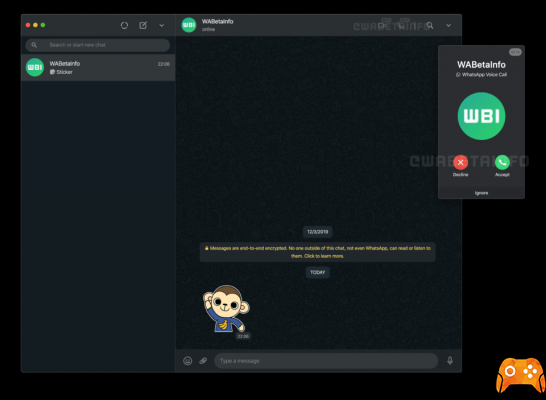Click the 22:06 timestamp in the chat list
Image resolution: width=546 pixels, height=400 pixels.
164,64
